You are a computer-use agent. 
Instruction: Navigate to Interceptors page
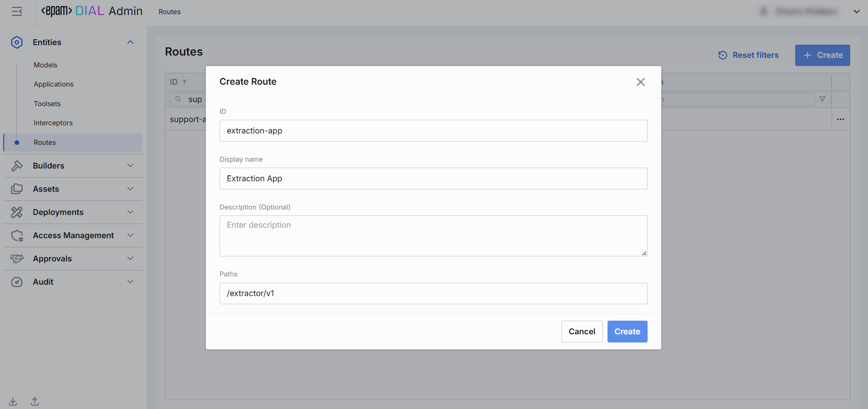53,123
